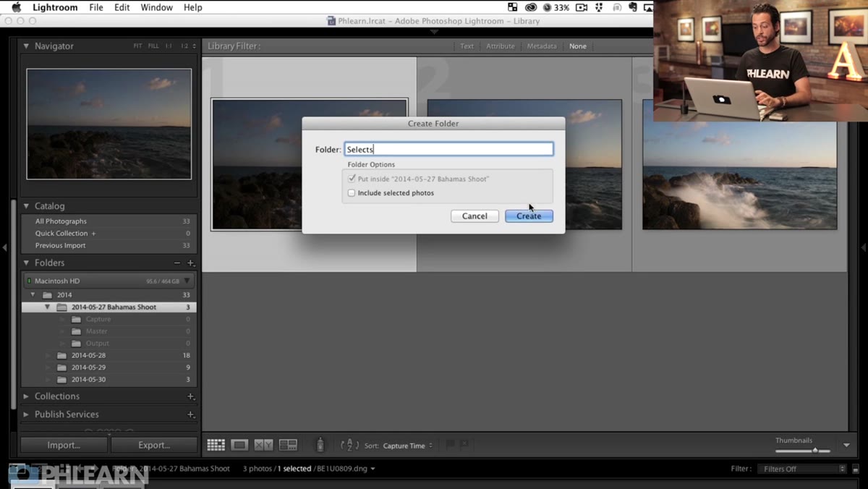868x489 pixels.
Task: Select the Text library filter tab
Action: coord(467,46)
